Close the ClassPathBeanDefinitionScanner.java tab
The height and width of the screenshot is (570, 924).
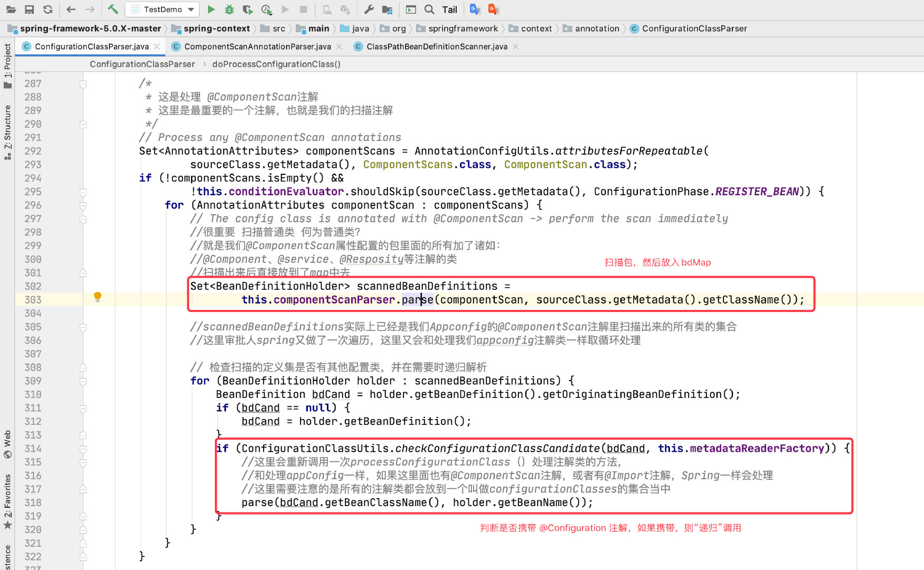point(515,46)
